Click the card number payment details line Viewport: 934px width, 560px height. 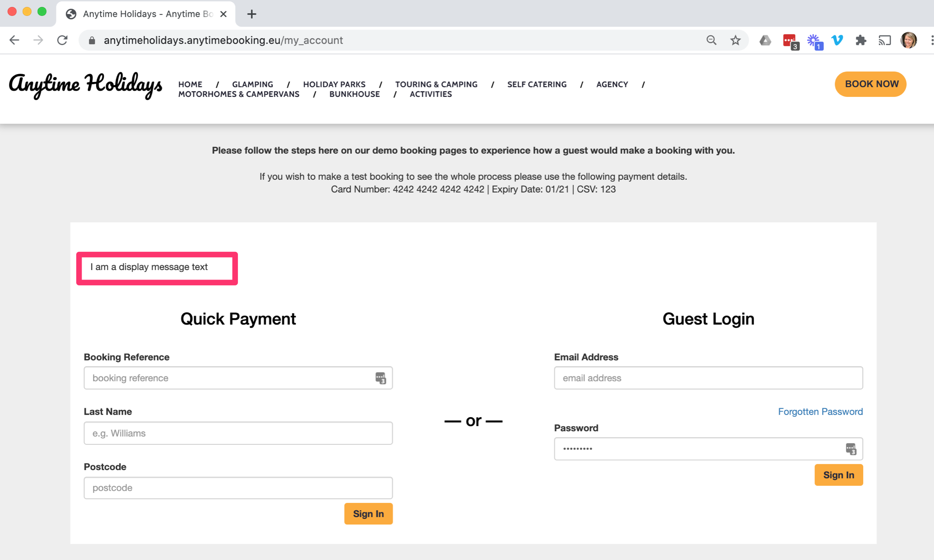pyautogui.click(x=473, y=189)
